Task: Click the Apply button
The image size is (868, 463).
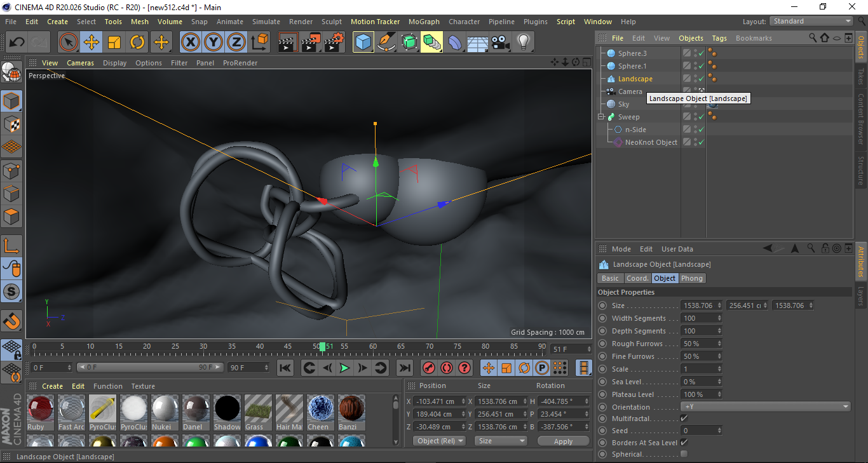Action: click(563, 441)
